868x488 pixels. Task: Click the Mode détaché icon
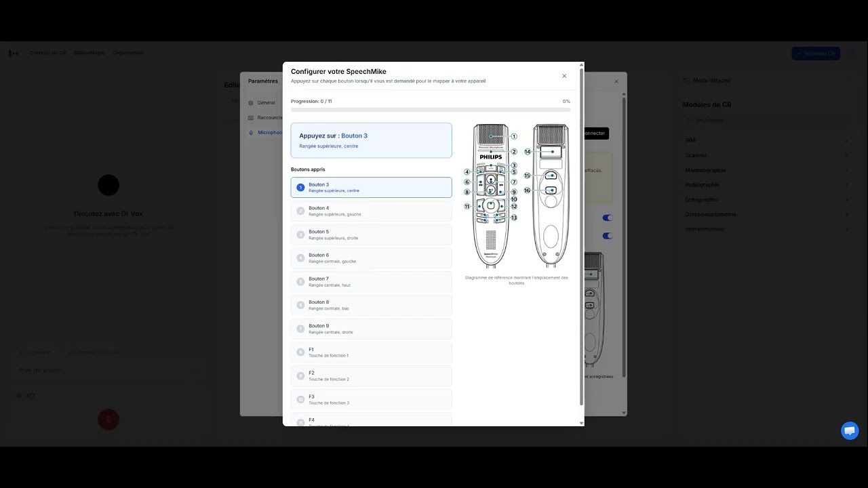pyautogui.click(x=688, y=80)
